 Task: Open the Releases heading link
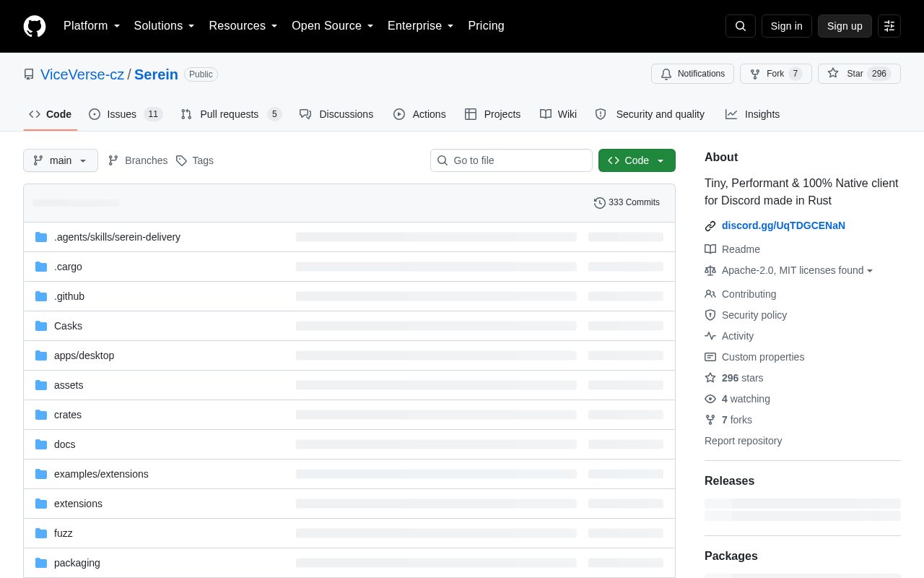[729, 481]
